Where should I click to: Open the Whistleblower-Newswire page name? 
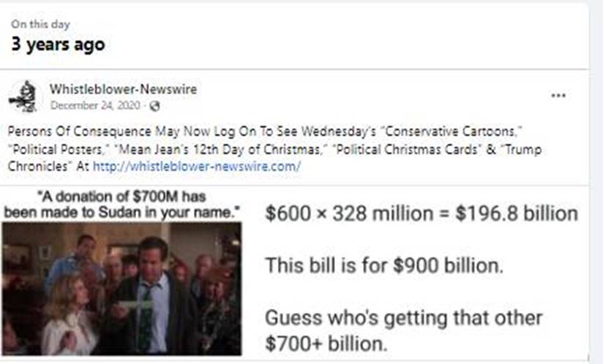pos(123,89)
